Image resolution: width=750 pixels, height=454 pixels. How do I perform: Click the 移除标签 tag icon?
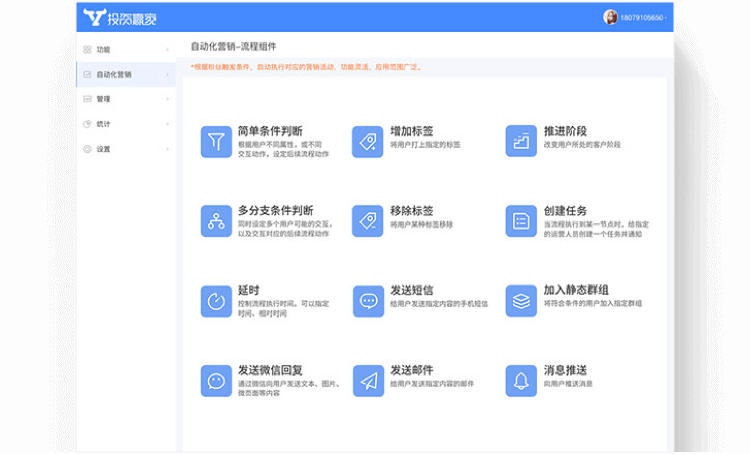[368, 221]
